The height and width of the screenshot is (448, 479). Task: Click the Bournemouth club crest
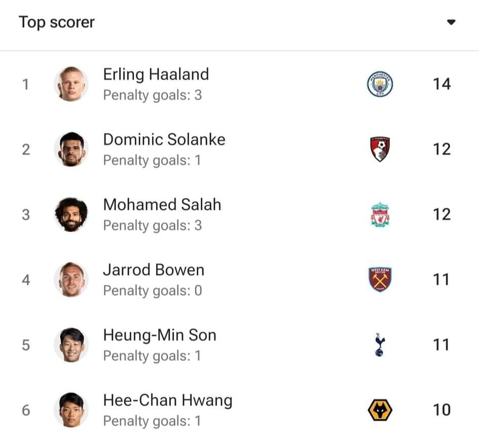380,149
